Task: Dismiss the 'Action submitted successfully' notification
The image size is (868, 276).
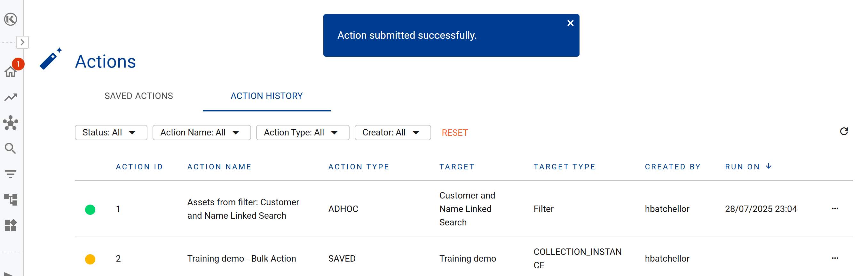Action: (570, 23)
